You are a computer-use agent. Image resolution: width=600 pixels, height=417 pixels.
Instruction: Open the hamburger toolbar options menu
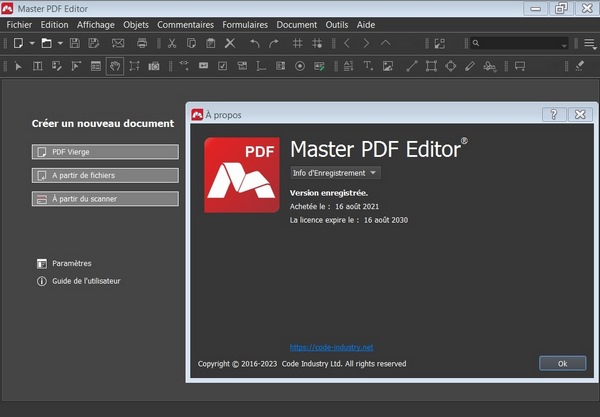tap(590, 44)
